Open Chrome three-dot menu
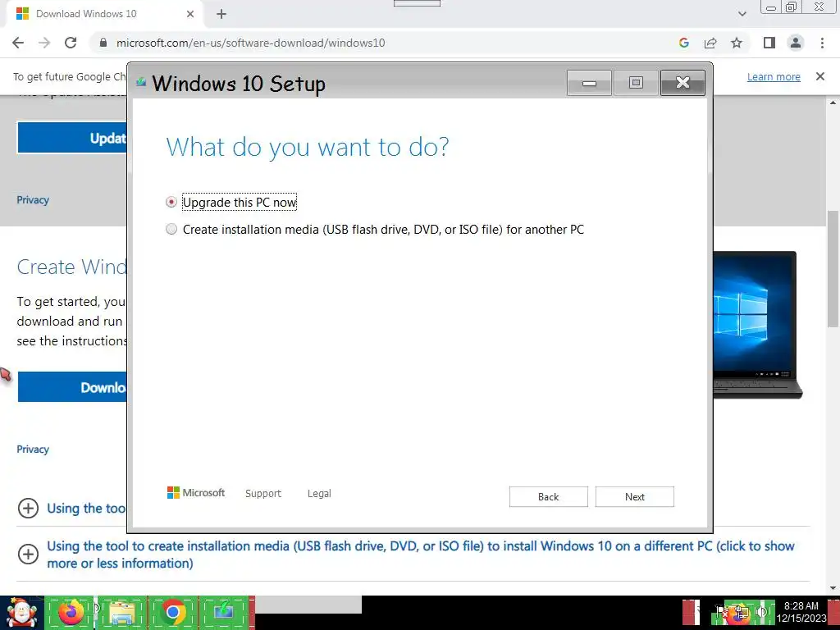 click(822, 43)
